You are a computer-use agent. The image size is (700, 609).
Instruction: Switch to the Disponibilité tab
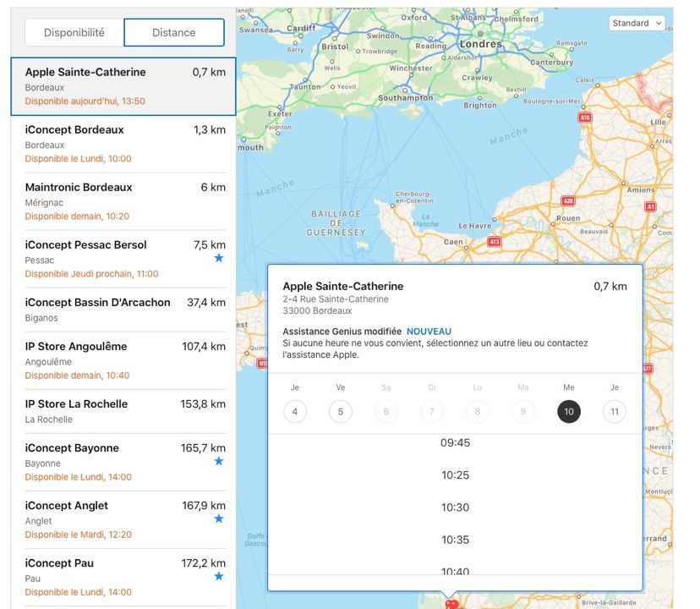point(74,32)
